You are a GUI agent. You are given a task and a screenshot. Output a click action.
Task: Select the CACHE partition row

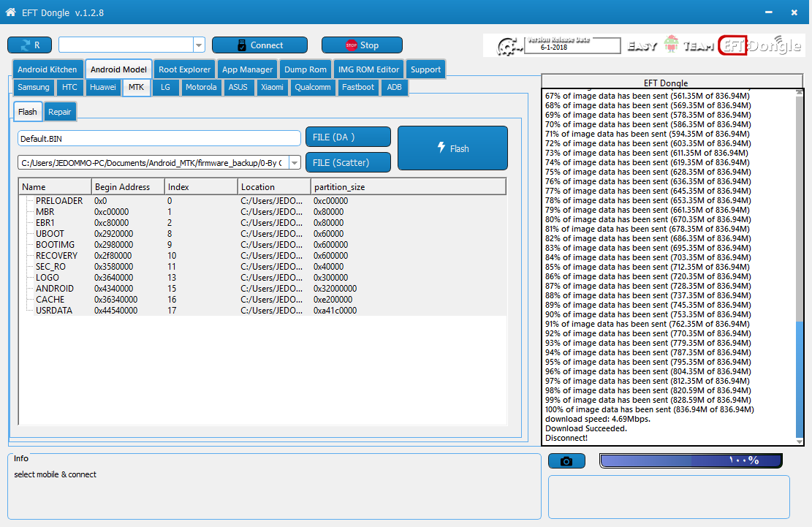click(262, 299)
